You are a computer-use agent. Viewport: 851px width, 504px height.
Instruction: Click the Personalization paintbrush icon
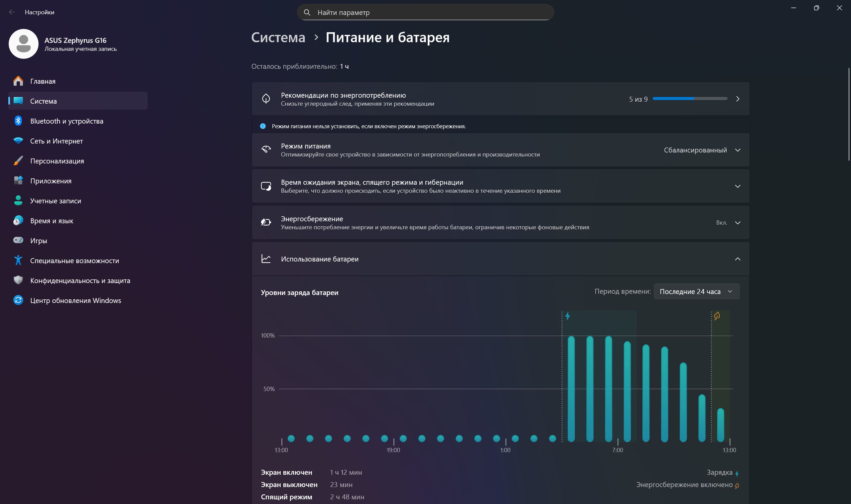click(18, 161)
